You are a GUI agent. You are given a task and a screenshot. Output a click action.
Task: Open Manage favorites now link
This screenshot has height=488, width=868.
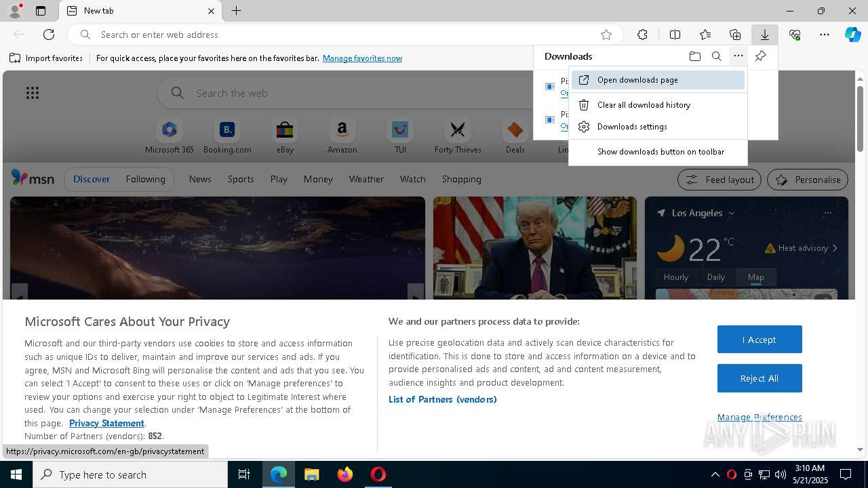tap(362, 58)
